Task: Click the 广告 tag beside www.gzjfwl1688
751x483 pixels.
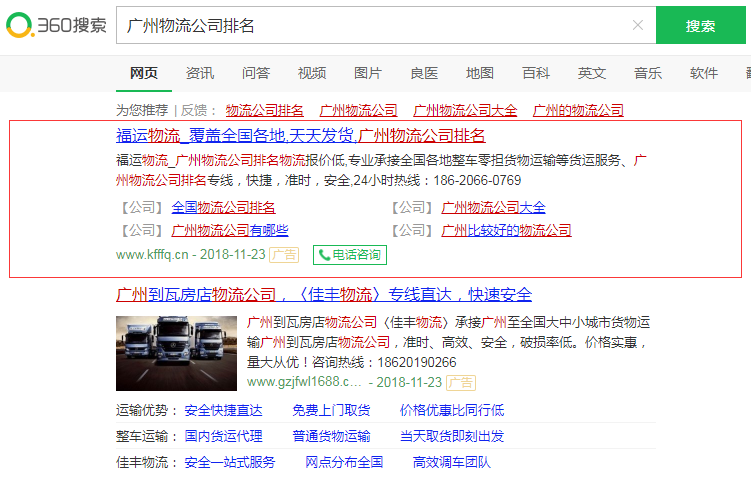Action: [461, 383]
